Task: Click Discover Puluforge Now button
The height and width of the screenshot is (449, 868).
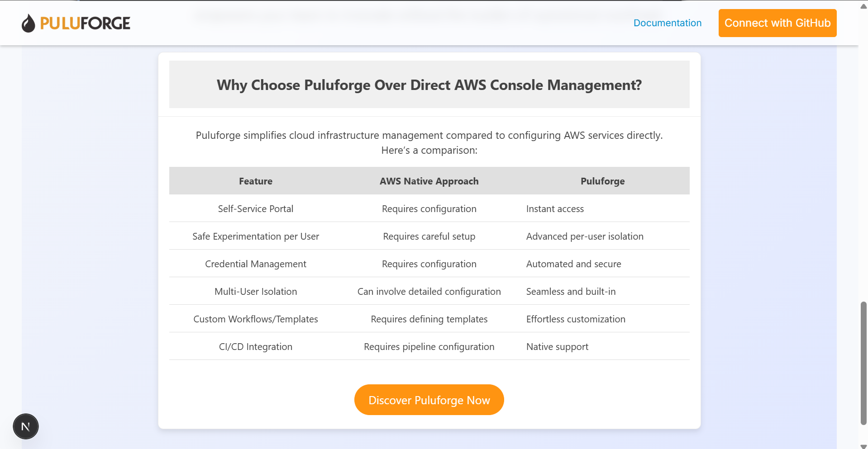Action: [429, 400]
